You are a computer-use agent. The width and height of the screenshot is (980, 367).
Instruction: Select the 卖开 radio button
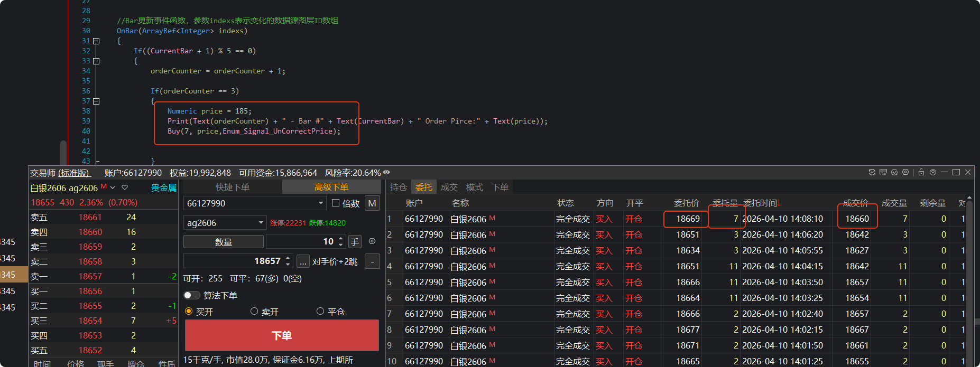[254, 312]
